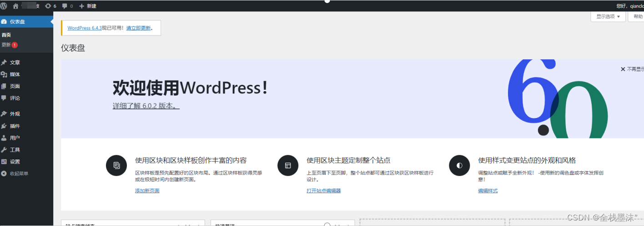Click the 添加新页面 link
The height and width of the screenshot is (226, 644).
tap(147, 190)
